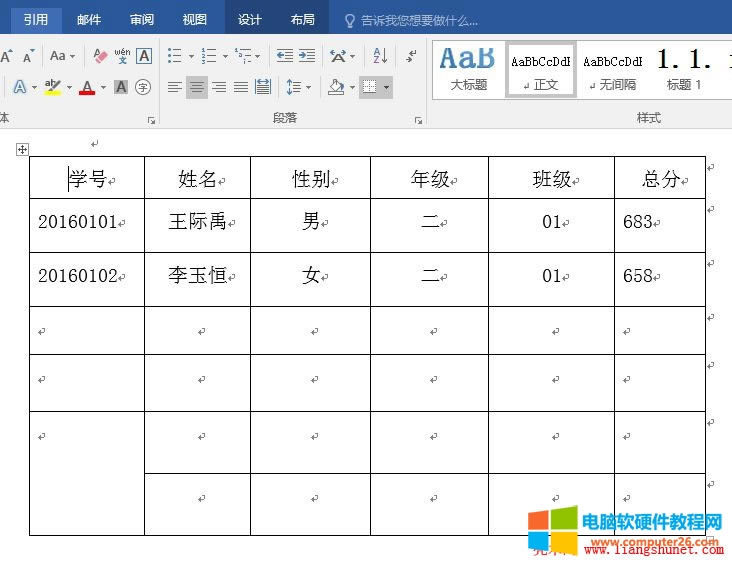
Task: Apply character border A icon
Action: [144, 56]
